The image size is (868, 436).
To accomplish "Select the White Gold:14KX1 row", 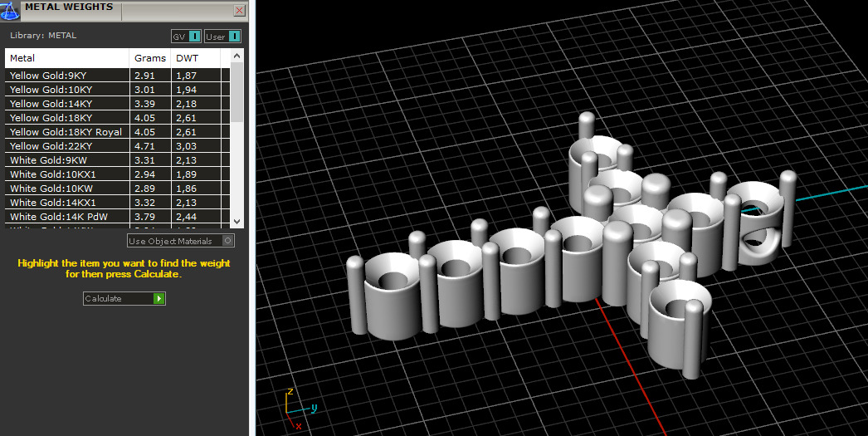I will click(x=117, y=202).
